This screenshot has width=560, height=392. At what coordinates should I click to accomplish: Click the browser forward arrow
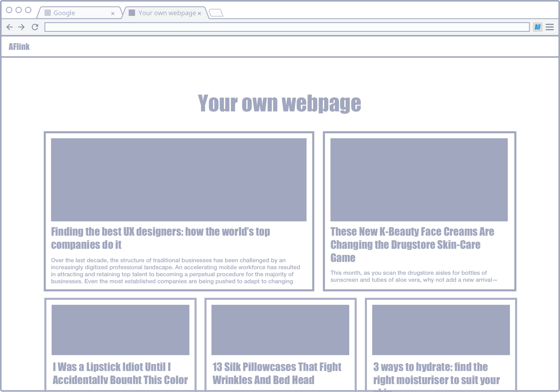[22, 27]
